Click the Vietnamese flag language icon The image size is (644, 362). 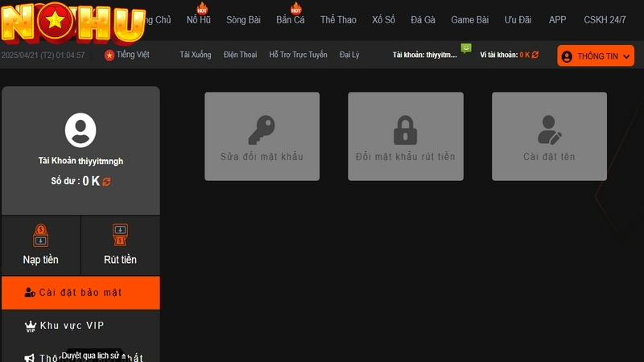(x=109, y=55)
